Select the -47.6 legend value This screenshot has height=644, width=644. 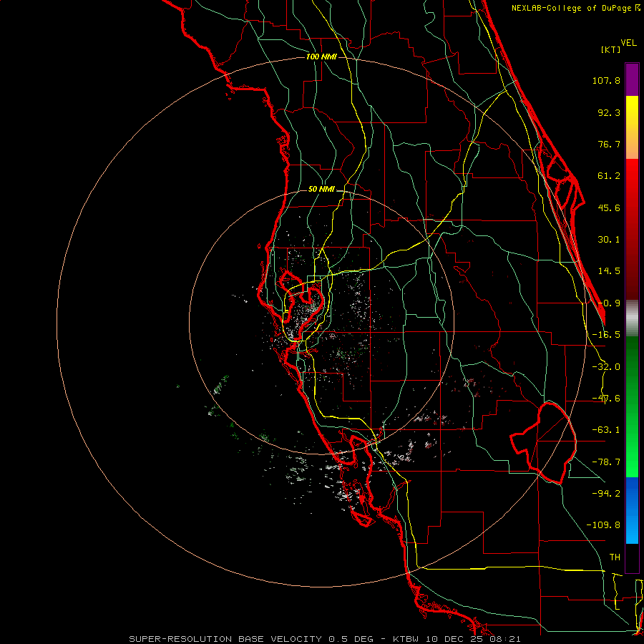tap(606, 399)
